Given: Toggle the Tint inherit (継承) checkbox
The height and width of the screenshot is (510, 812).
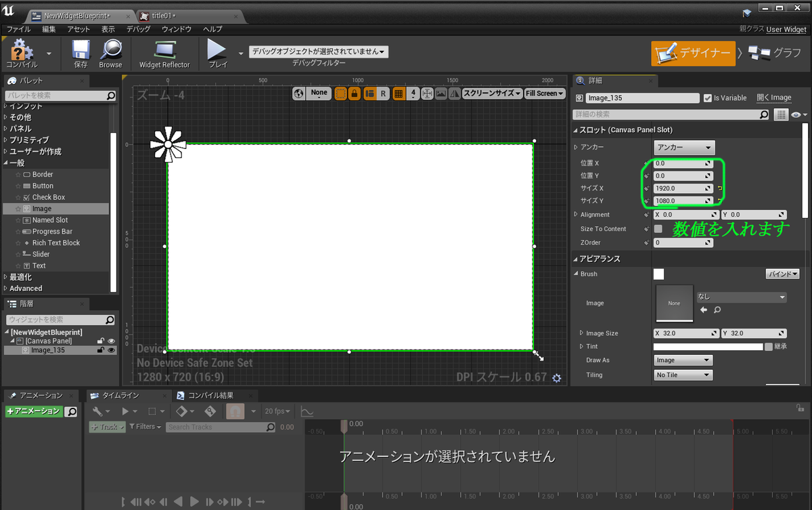Looking at the screenshot, I should tap(769, 346).
